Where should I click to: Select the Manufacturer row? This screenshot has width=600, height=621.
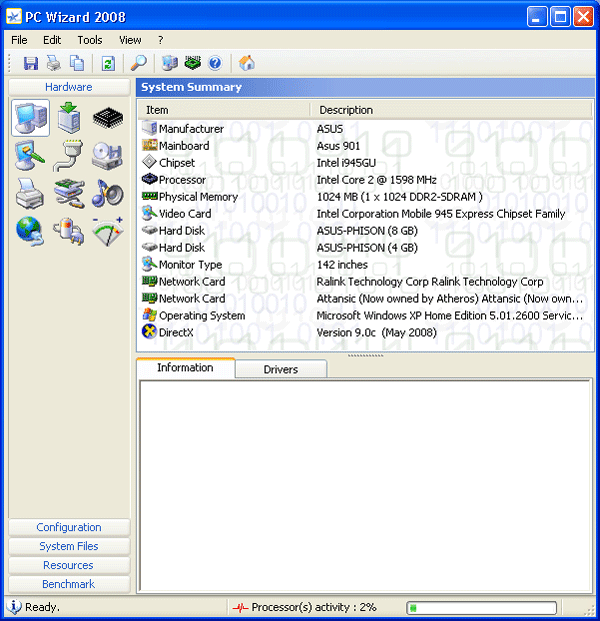[x=365, y=129]
